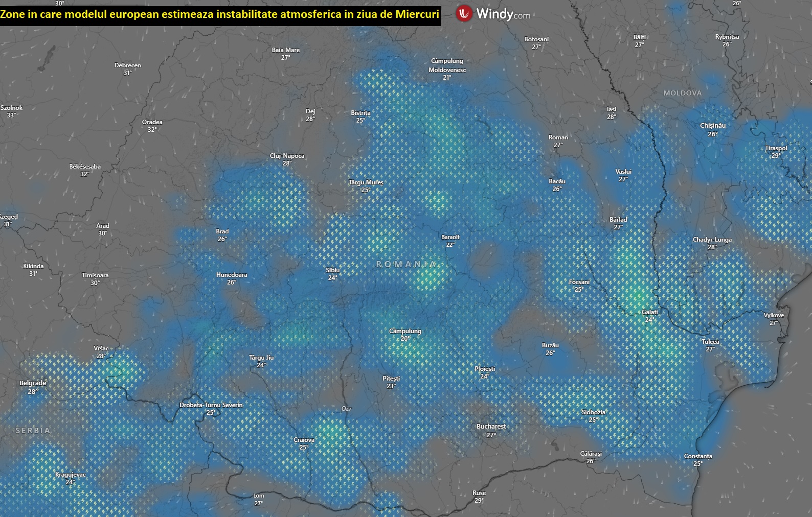Select the Ruse city label
The image size is (812, 517).
coord(479,493)
